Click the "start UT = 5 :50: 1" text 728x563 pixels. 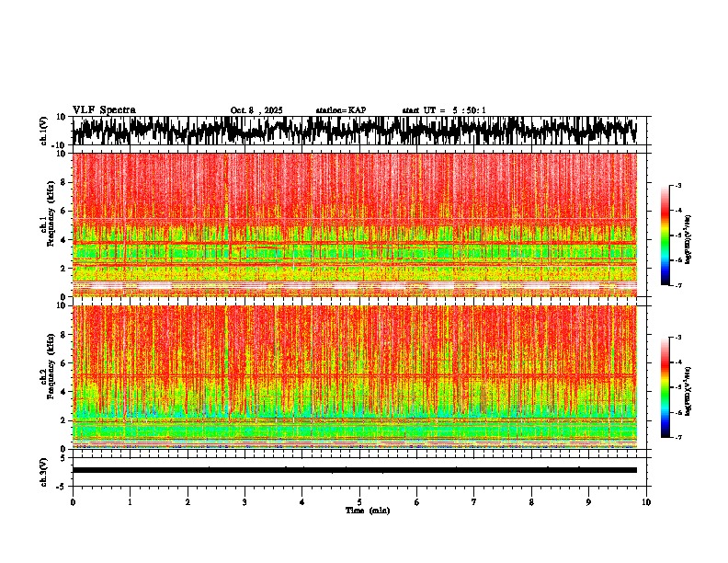pyautogui.click(x=444, y=110)
